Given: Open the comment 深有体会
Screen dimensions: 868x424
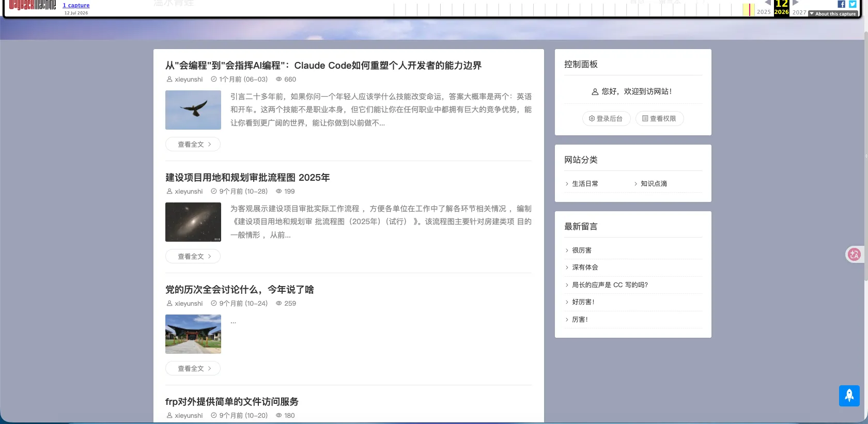Looking at the screenshot, I should tap(585, 268).
